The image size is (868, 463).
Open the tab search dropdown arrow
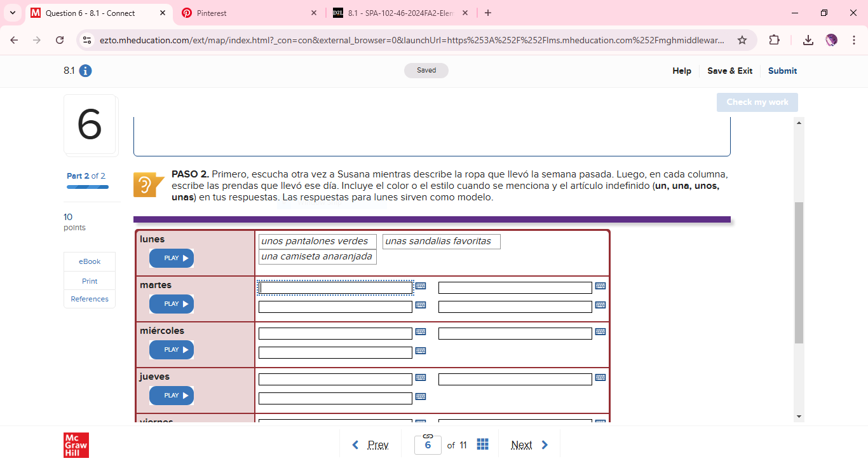(13, 13)
